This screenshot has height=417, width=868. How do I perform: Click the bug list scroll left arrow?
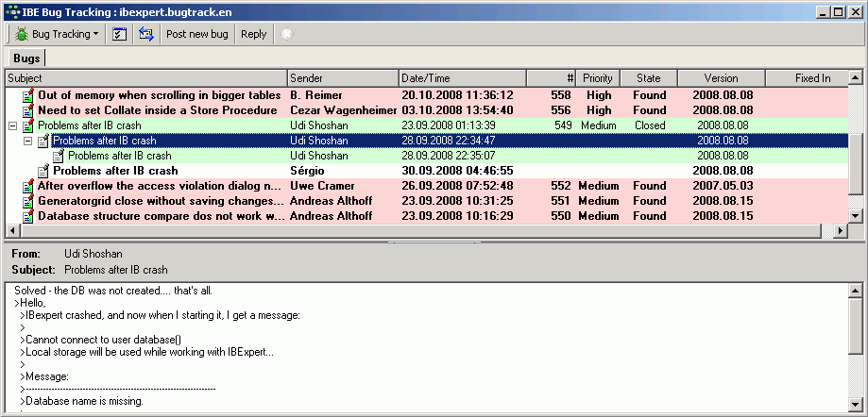point(12,230)
